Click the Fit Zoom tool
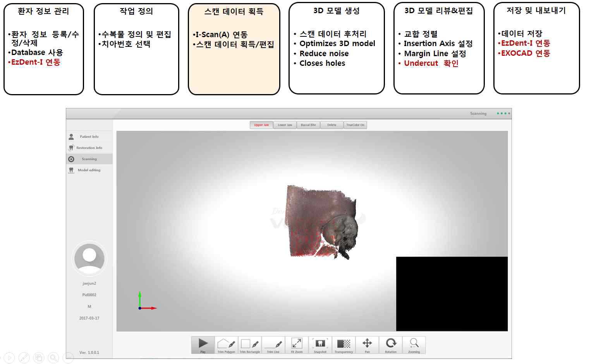 point(297,345)
